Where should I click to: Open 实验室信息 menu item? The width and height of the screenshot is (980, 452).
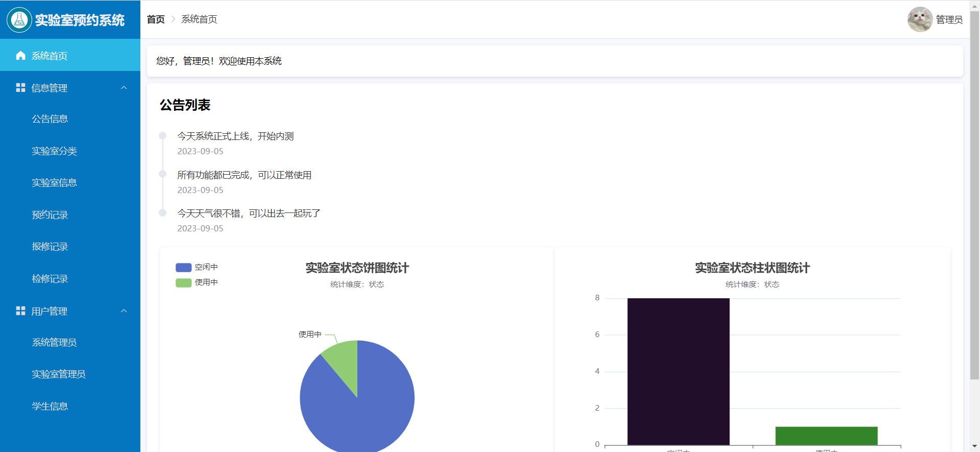coord(70,183)
